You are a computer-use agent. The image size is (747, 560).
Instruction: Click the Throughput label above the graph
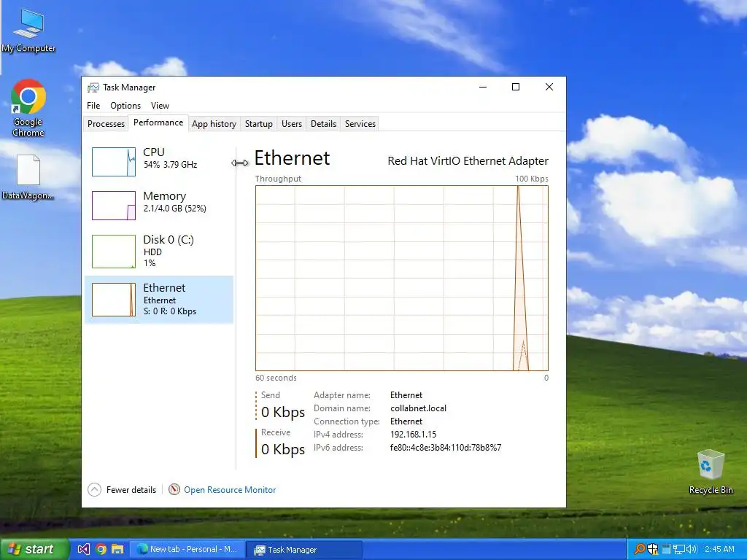click(x=278, y=179)
